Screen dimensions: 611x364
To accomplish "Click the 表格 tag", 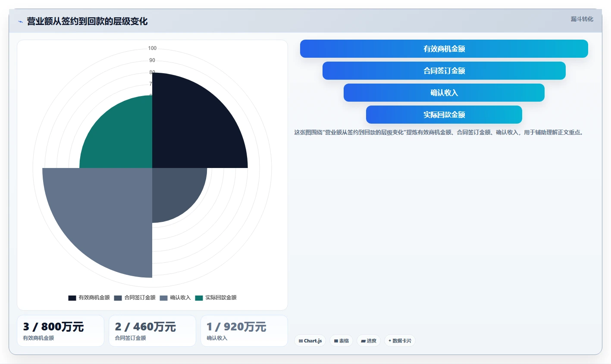I will point(341,341).
